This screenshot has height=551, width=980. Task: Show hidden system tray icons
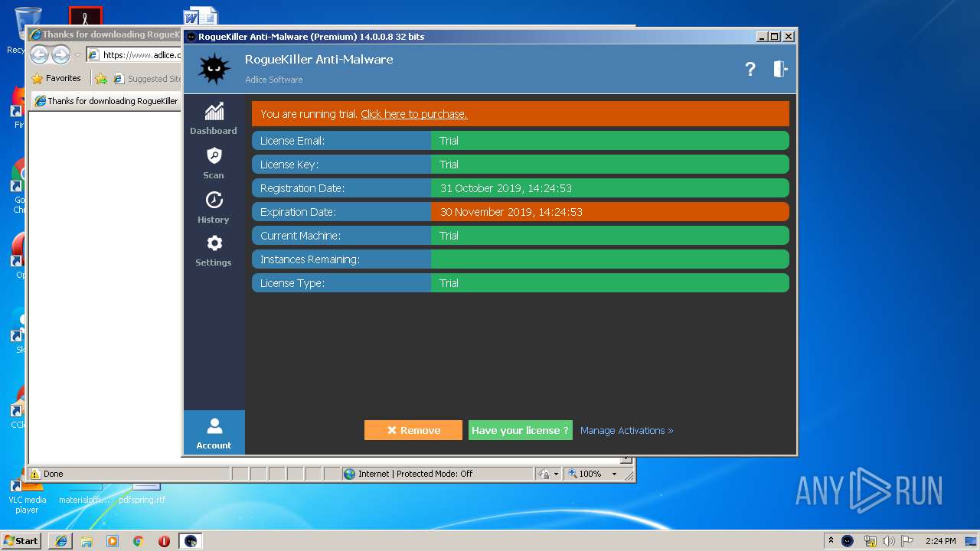click(x=831, y=540)
